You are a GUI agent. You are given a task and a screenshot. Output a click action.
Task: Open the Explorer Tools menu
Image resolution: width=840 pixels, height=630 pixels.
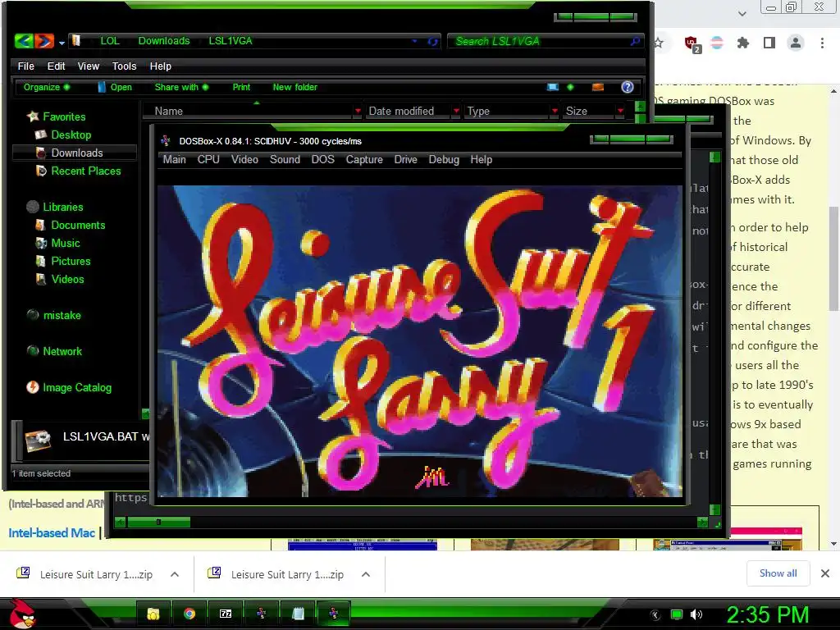124,66
